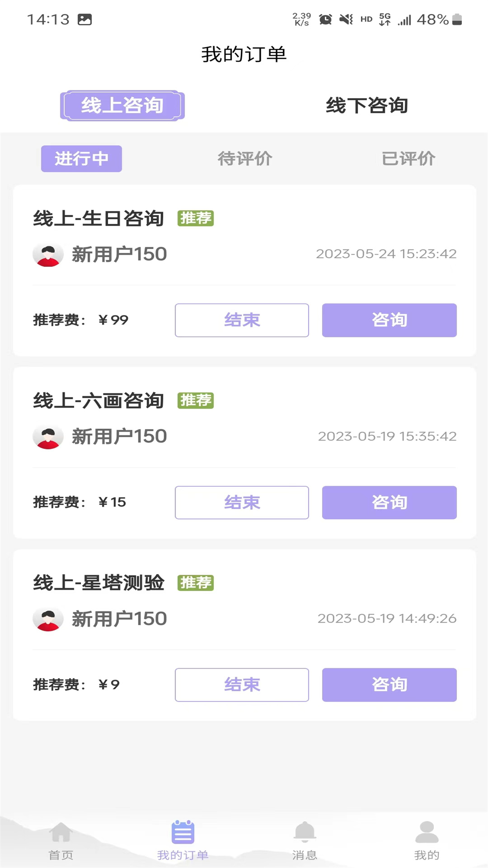This screenshot has height=868, width=488.
Task: Tap the My Orders calendar icon
Action: click(x=183, y=833)
